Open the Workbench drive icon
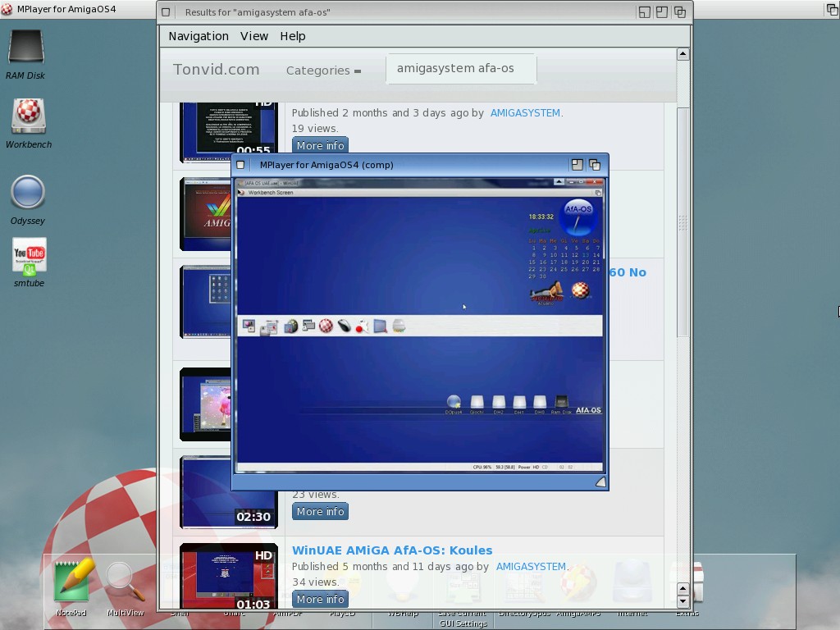 [x=29, y=117]
